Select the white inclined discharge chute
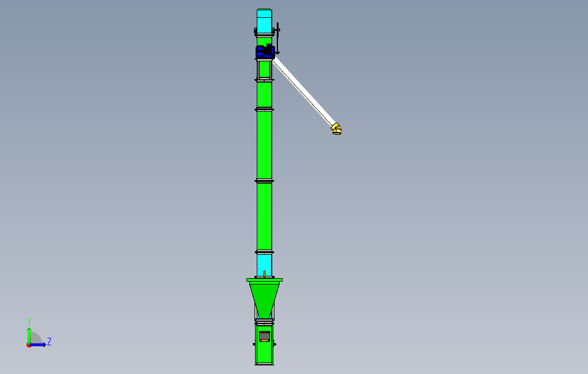The image size is (588, 374). point(303,92)
